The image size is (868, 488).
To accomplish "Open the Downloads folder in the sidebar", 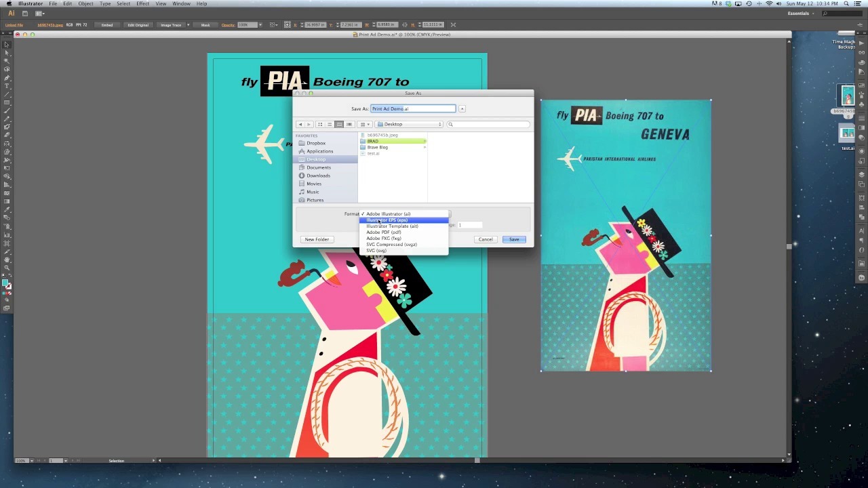I will point(318,176).
